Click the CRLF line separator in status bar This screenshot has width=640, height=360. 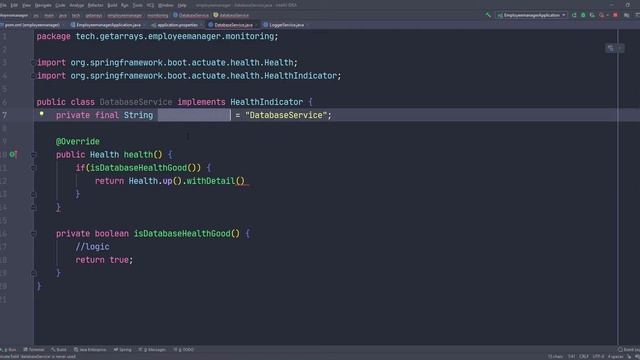[x=584, y=357]
